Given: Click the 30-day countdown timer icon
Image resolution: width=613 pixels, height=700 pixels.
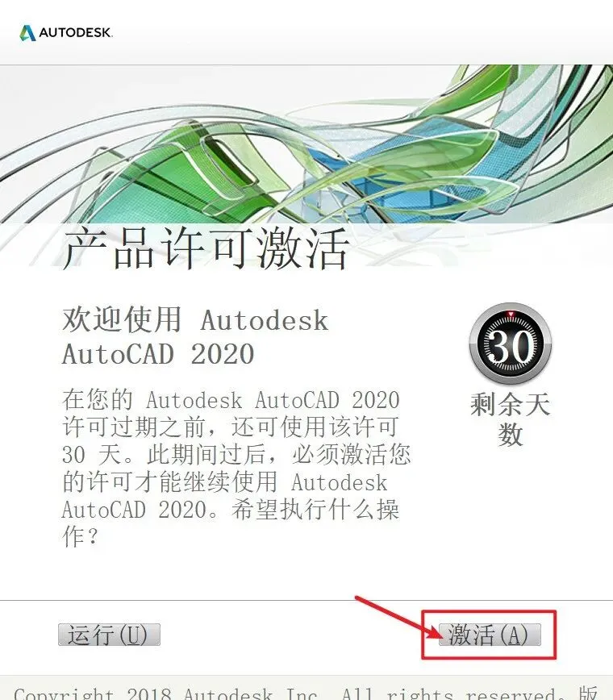Looking at the screenshot, I should click(x=511, y=344).
